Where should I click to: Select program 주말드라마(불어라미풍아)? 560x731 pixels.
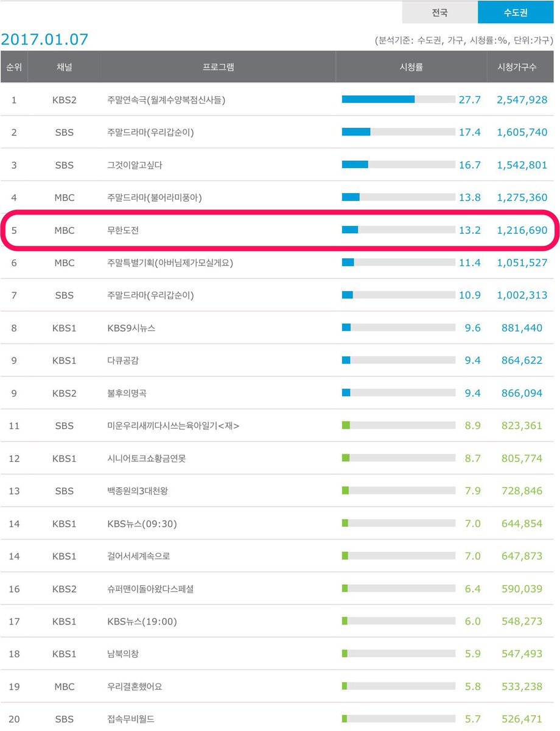(154, 197)
